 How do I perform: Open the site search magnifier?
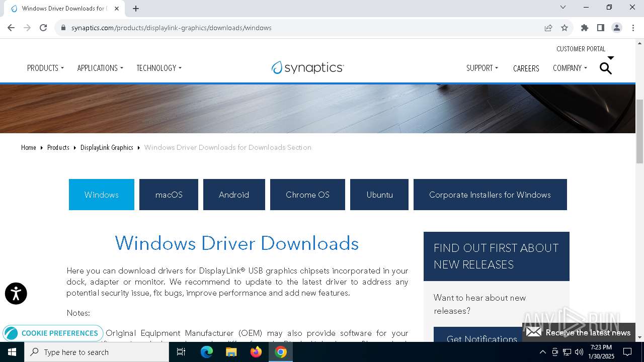(x=606, y=68)
